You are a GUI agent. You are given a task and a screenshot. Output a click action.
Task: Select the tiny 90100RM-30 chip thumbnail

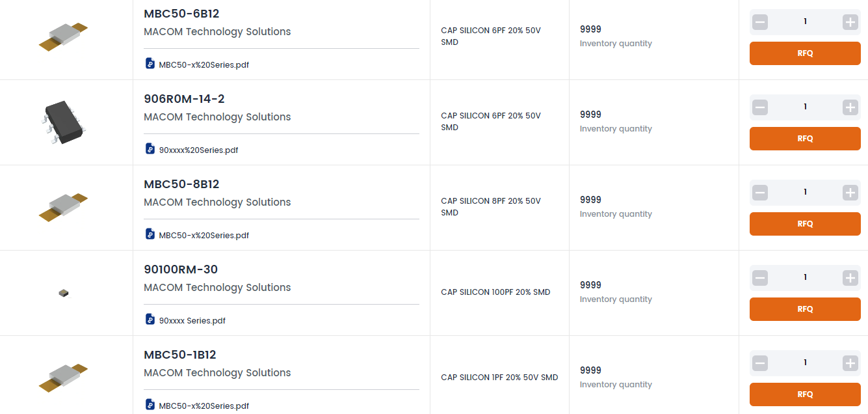(63, 294)
